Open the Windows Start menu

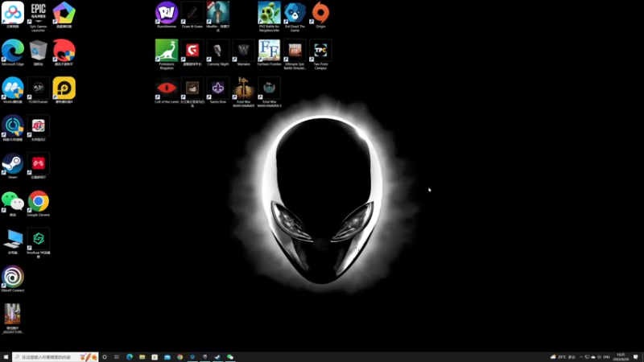click(x=6, y=357)
